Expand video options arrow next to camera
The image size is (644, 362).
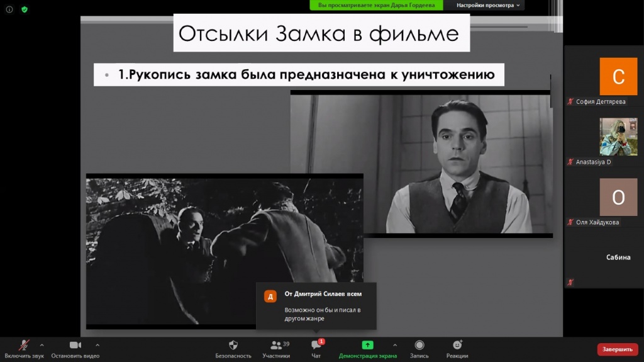(x=97, y=345)
